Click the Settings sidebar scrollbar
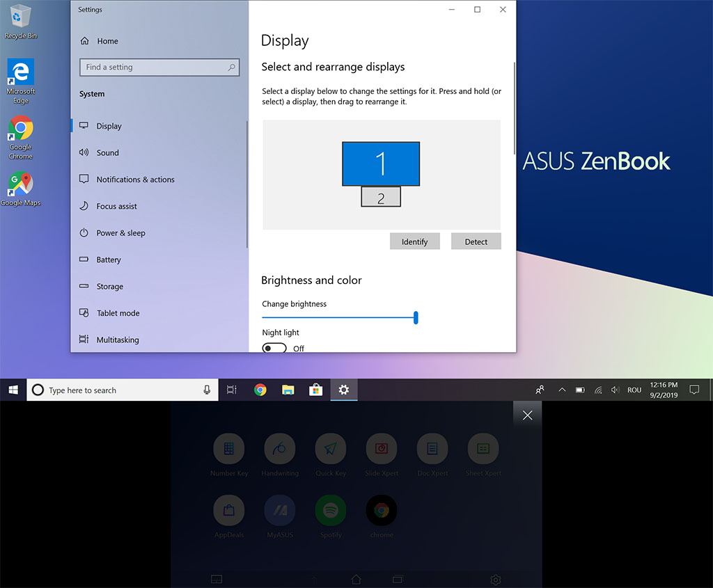The height and width of the screenshot is (588, 713). click(247, 184)
